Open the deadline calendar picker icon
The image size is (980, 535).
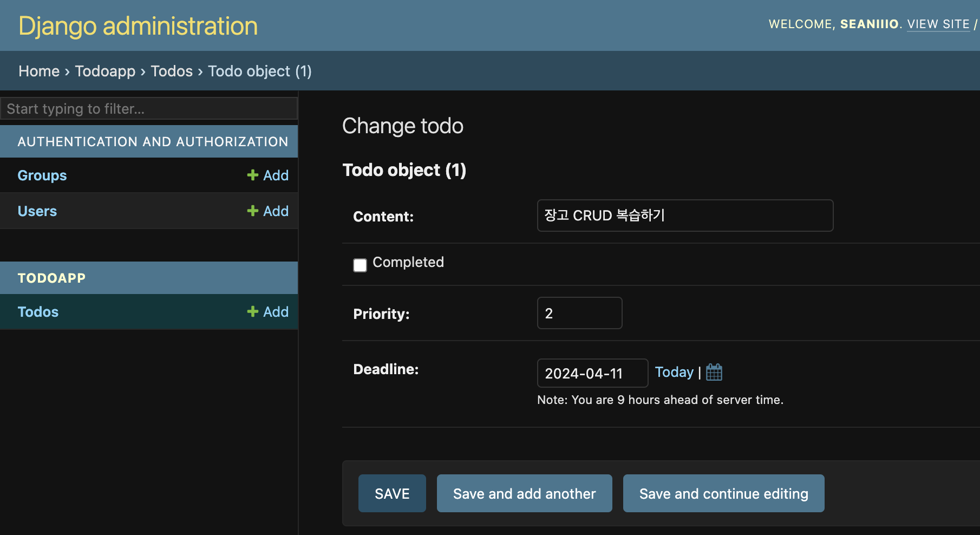714,372
